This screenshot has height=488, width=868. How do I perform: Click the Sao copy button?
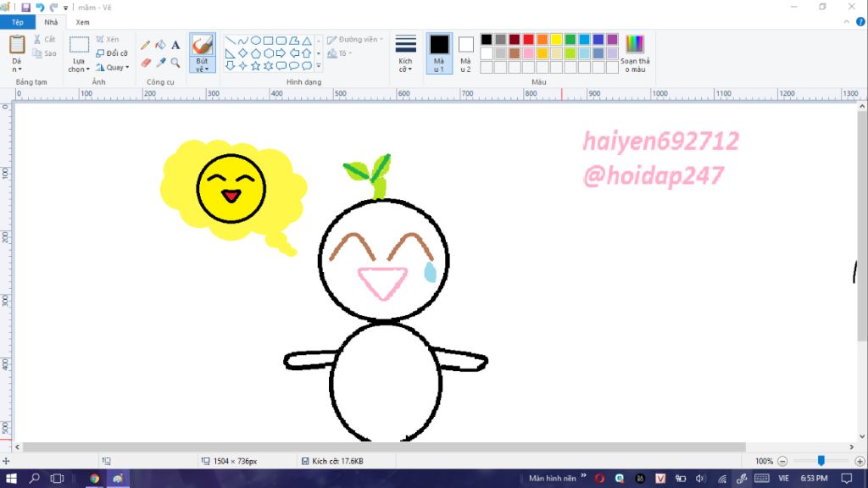[x=44, y=53]
